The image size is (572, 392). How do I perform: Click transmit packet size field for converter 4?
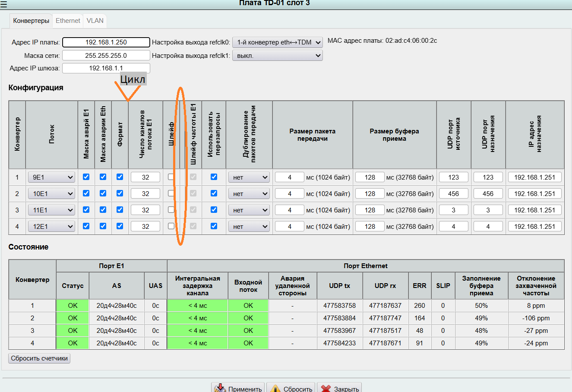click(x=290, y=227)
